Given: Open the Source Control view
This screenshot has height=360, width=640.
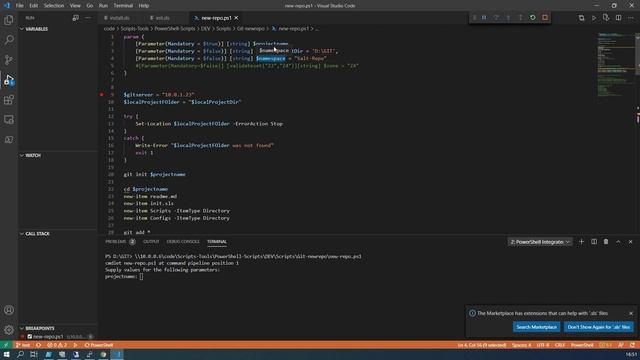Looking at the screenshot, I should [x=9, y=60].
